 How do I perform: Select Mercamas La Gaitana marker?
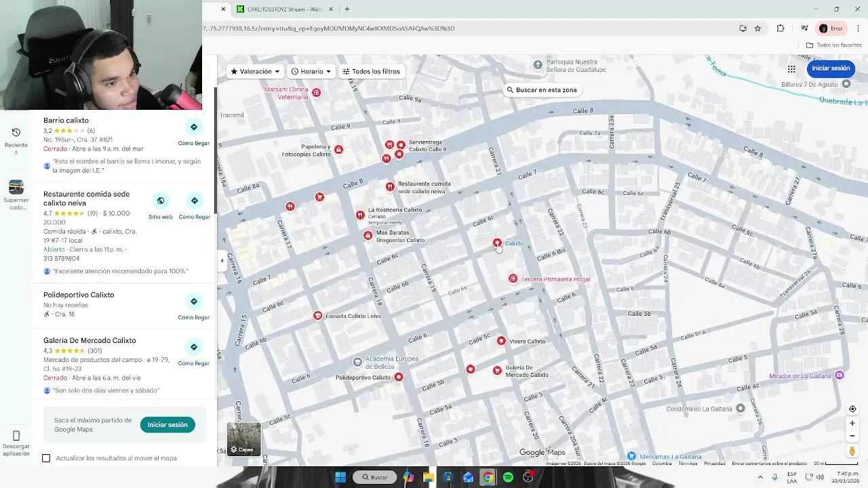click(x=631, y=456)
